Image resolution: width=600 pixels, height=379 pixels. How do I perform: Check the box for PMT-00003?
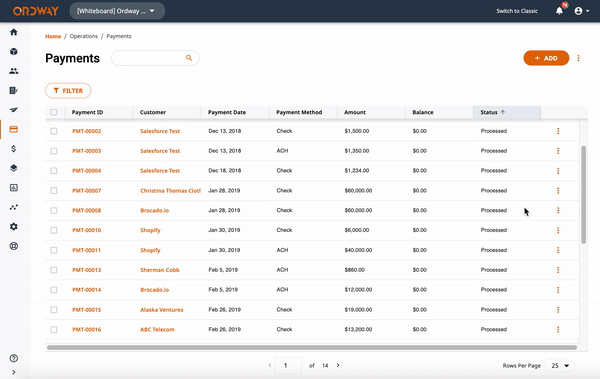(54, 151)
